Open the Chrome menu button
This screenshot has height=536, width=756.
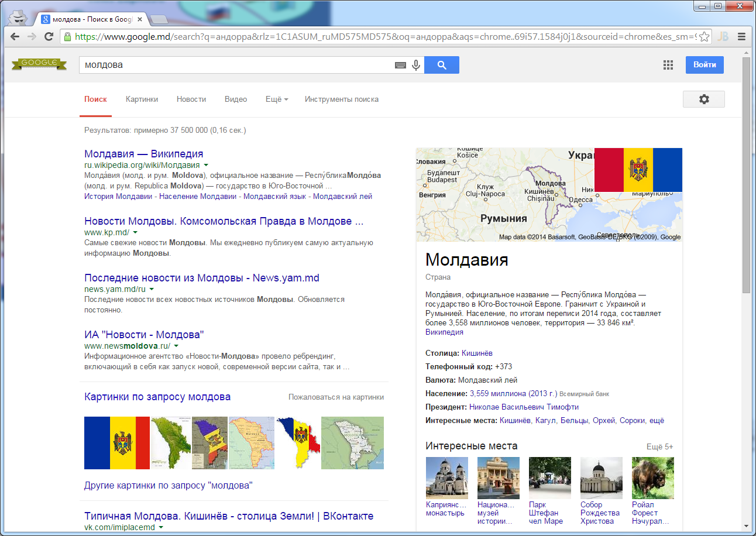[741, 36]
